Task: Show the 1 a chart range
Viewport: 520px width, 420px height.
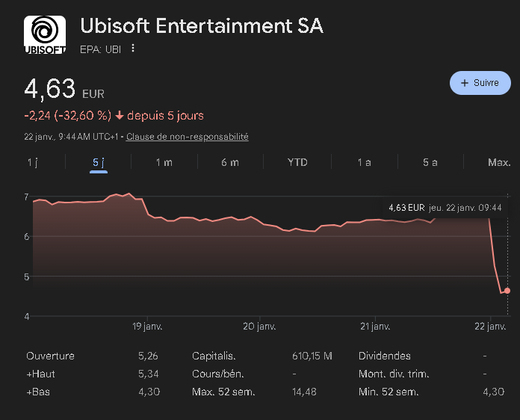Action: (364, 162)
